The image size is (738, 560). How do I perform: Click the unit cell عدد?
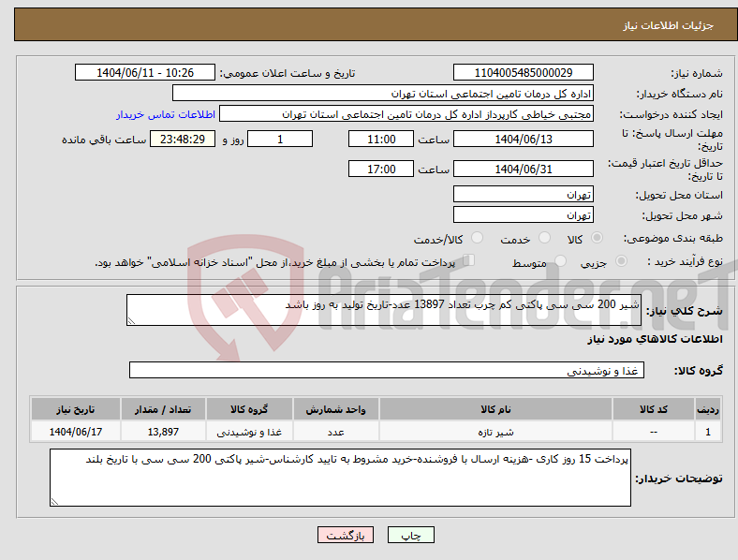tap(336, 432)
